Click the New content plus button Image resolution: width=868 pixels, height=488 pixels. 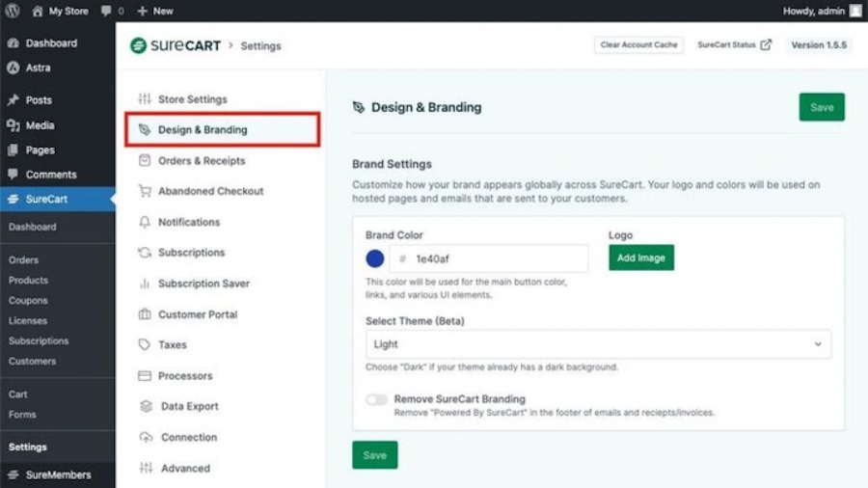pyautogui.click(x=155, y=11)
